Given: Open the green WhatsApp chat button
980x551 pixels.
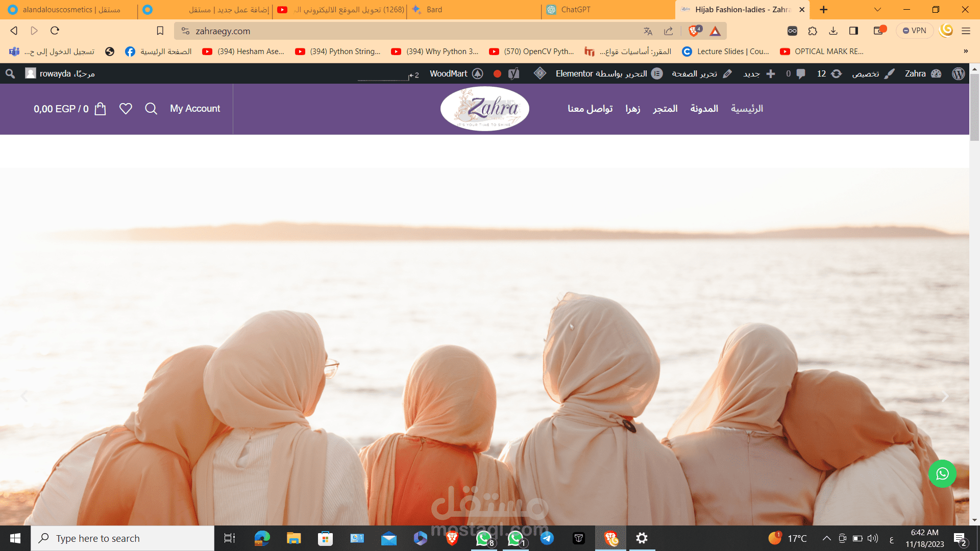Looking at the screenshot, I should (942, 474).
